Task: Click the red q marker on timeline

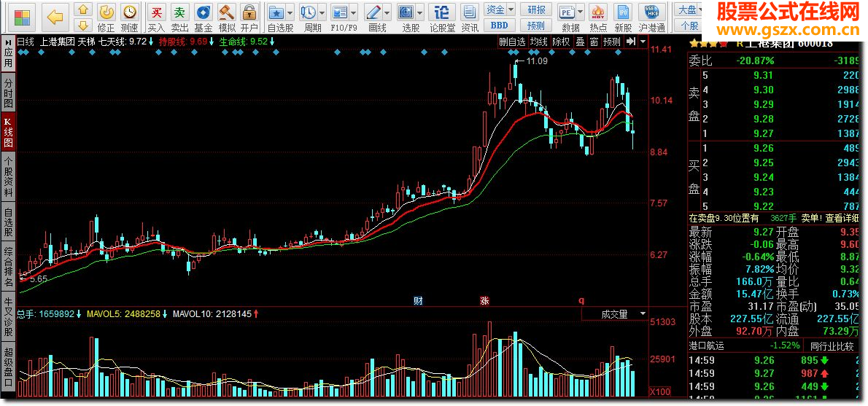Action: click(581, 301)
